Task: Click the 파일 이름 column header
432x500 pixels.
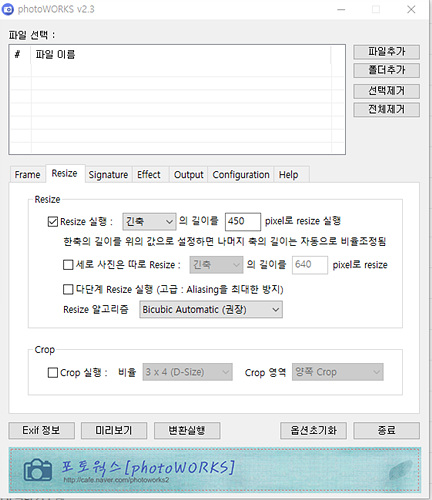Action: coord(182,54)
